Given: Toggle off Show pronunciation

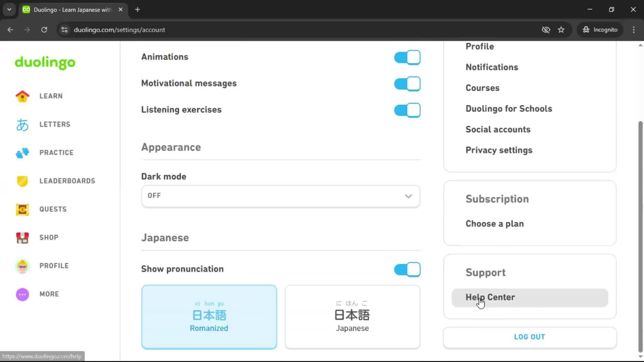Looking at the screenshot, I should tap(407, 269).
